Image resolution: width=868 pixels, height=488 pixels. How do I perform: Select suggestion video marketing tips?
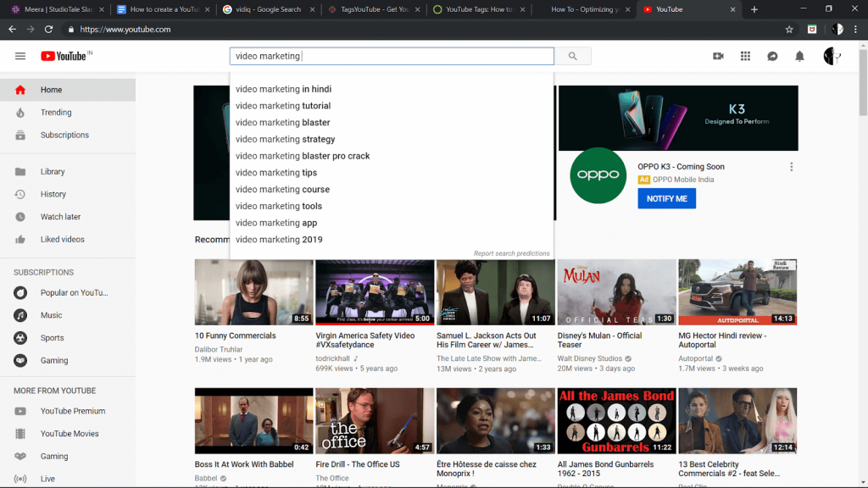tap(392, 173)
